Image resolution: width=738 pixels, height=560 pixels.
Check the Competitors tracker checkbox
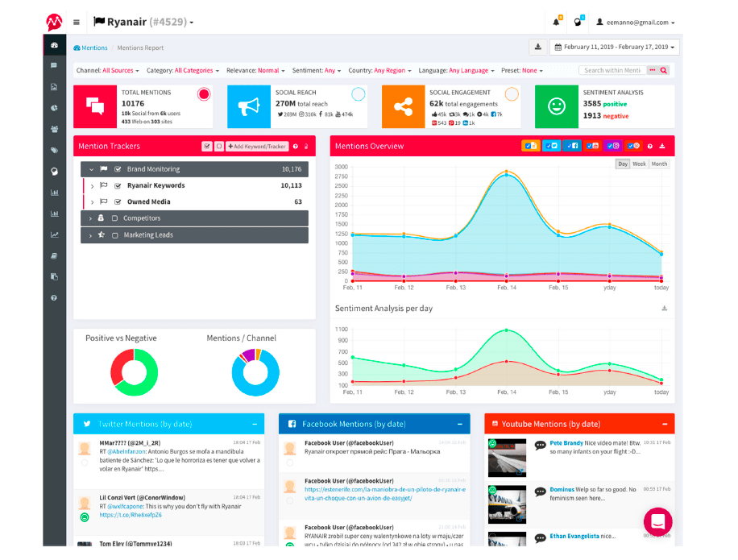click(115, 218)
